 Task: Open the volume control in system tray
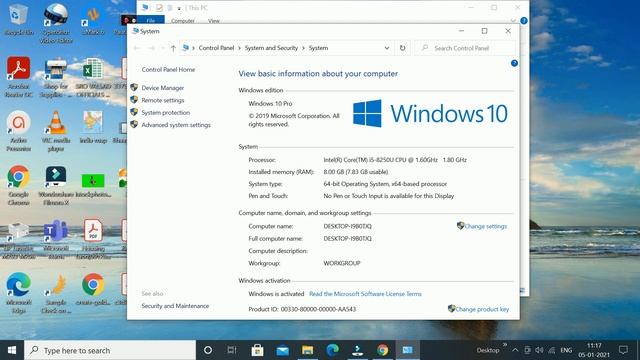pyautogui.click(x=539, y=350)
